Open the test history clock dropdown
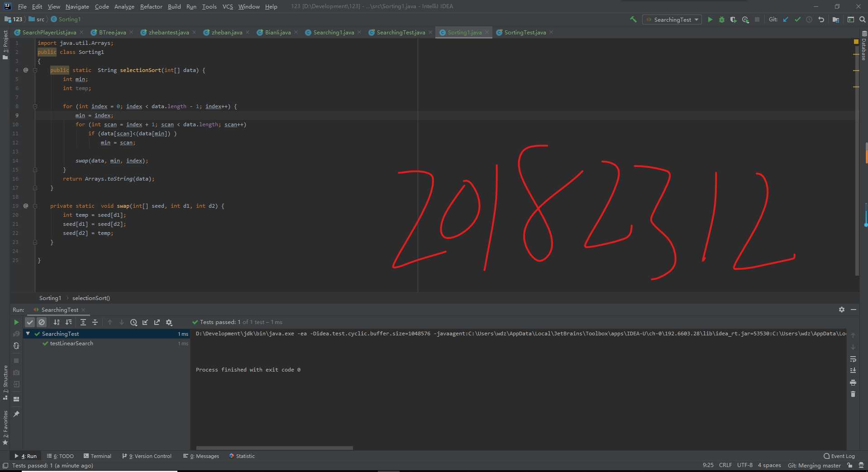This screenshot has width=868, height=472. (134, 322)
